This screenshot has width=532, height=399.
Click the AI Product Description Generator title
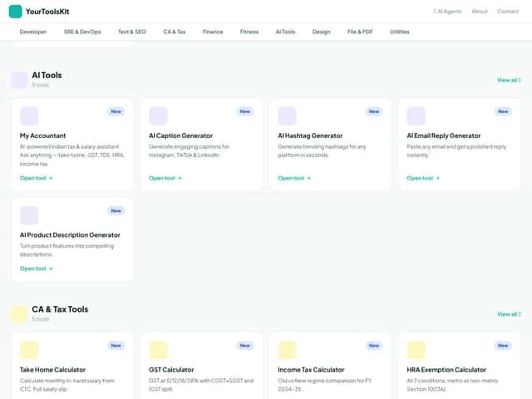click(x=70, y=234)
